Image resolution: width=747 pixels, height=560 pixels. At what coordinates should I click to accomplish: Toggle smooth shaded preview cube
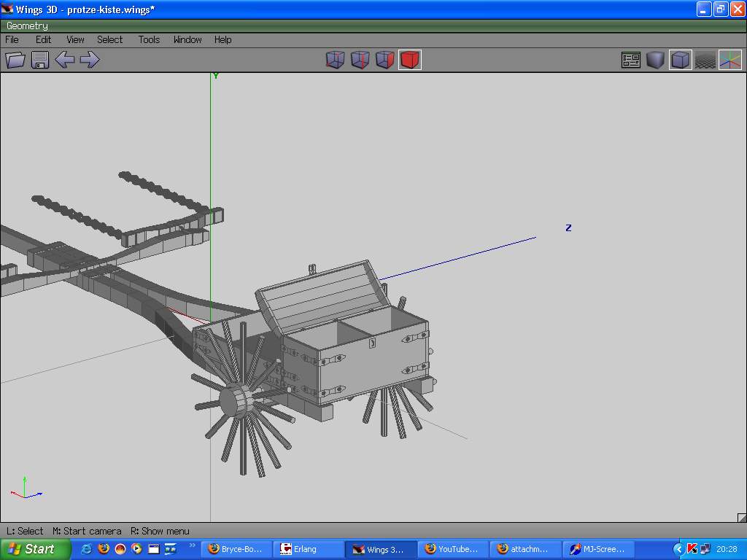(656, 60)
